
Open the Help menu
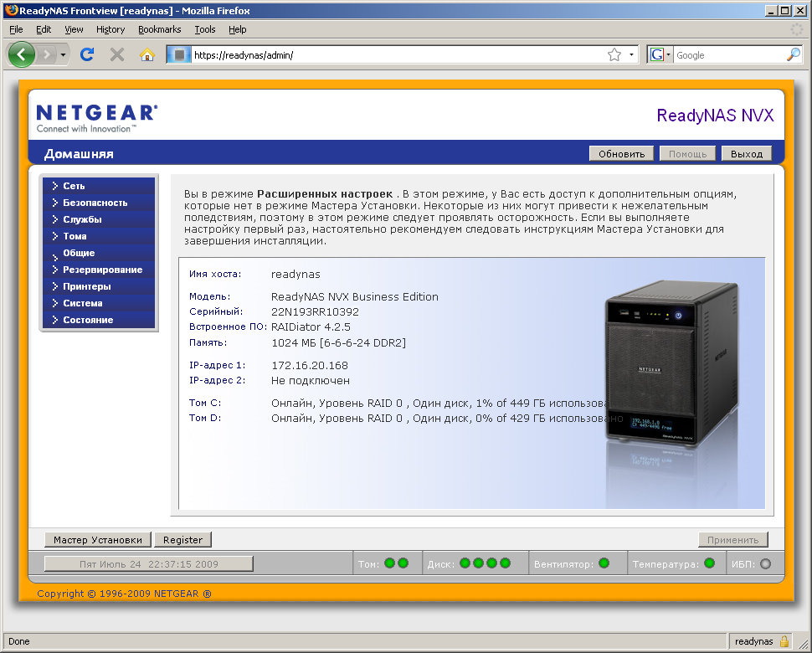click(x=237, y=29)
